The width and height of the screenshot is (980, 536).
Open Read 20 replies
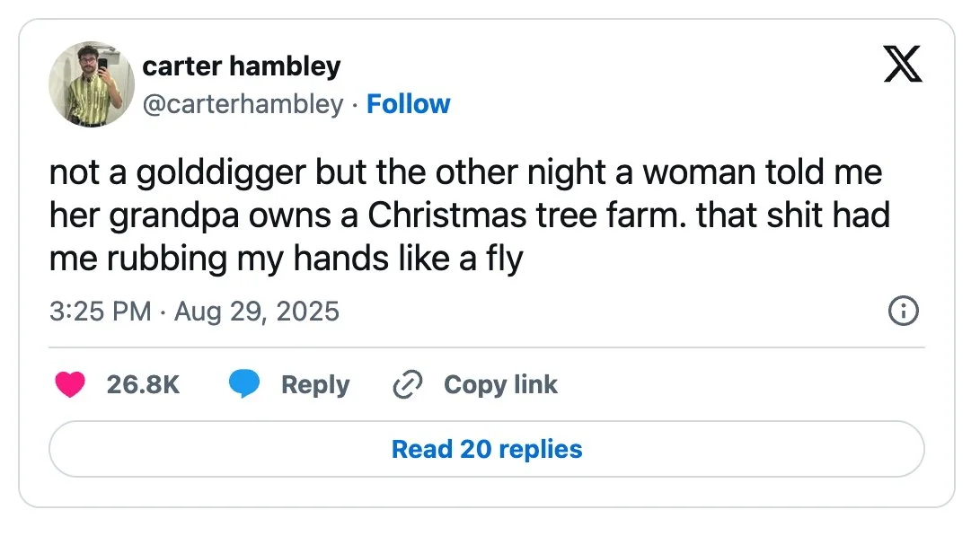[x=487, y=449]
